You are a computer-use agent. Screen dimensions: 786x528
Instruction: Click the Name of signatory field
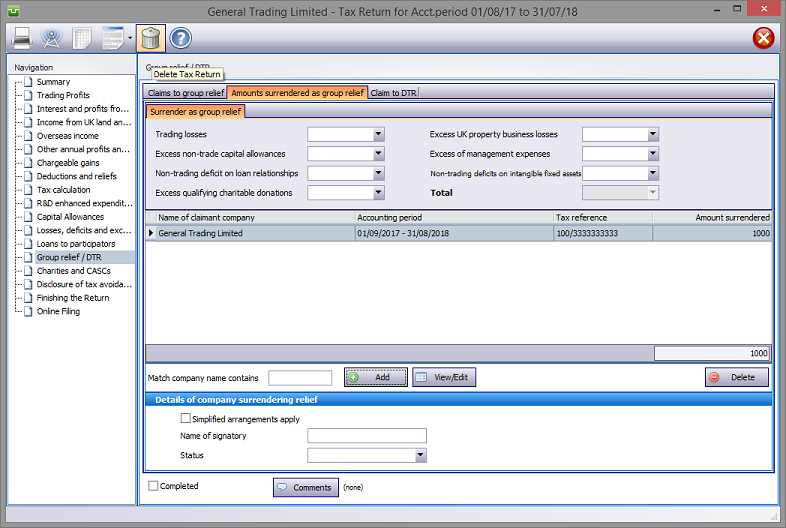coord(367,436)
